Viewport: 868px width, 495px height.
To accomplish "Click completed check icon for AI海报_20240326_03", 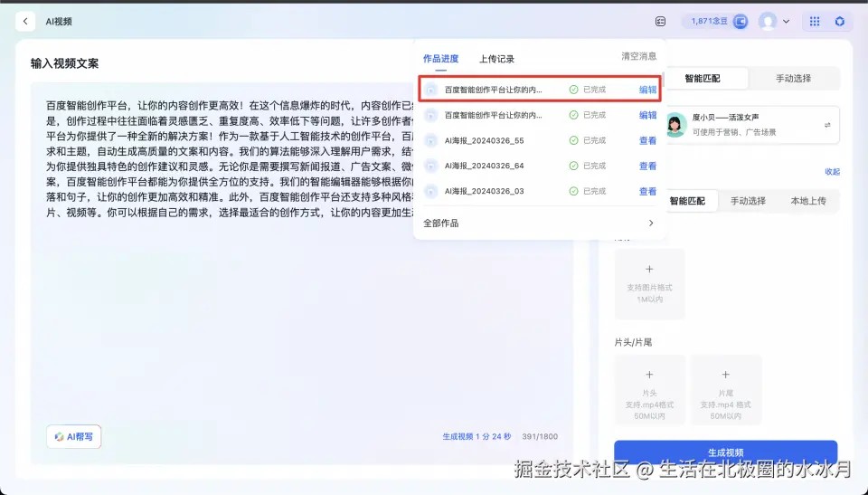I will pyautogui.click(x=573, y=191).
